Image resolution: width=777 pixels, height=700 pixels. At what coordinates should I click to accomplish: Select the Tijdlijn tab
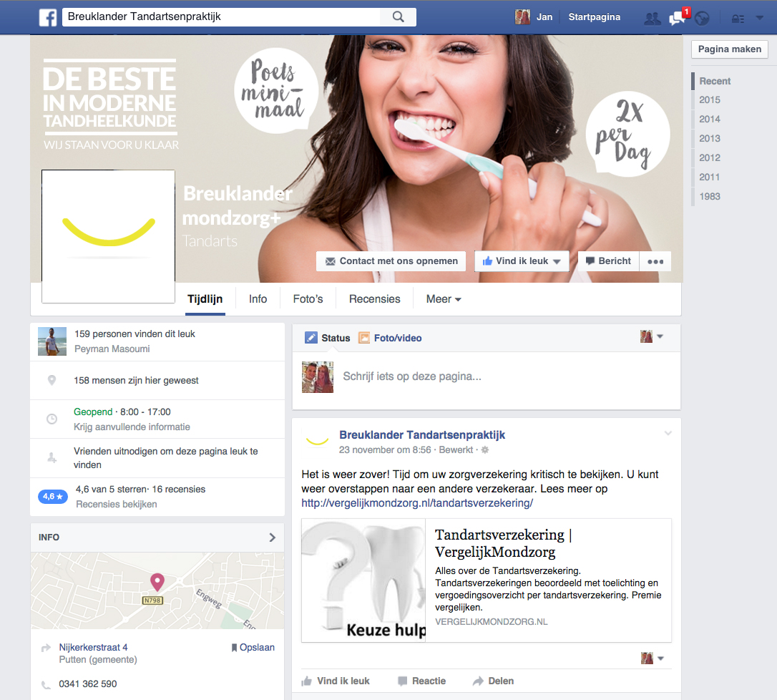pos(205,299)
